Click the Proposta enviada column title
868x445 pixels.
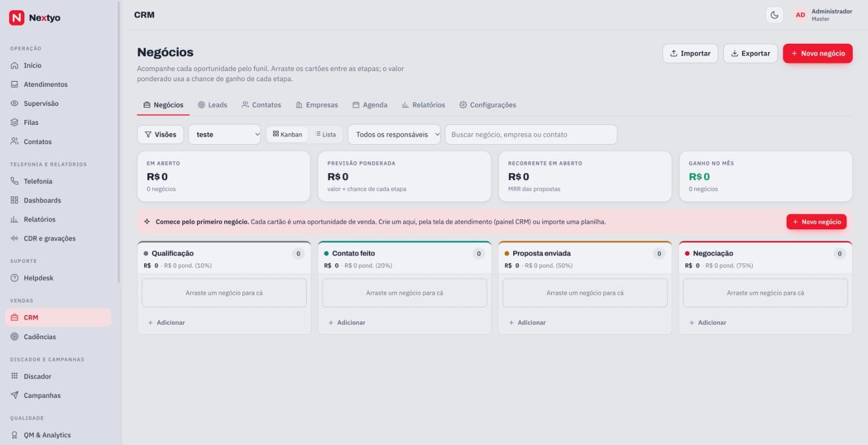(542, 254)
